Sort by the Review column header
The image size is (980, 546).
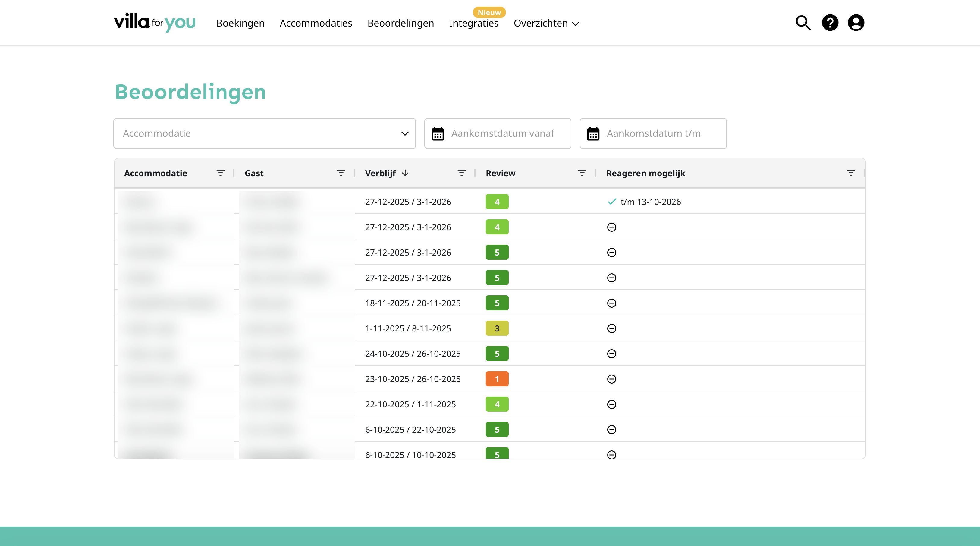pos(500,173)
